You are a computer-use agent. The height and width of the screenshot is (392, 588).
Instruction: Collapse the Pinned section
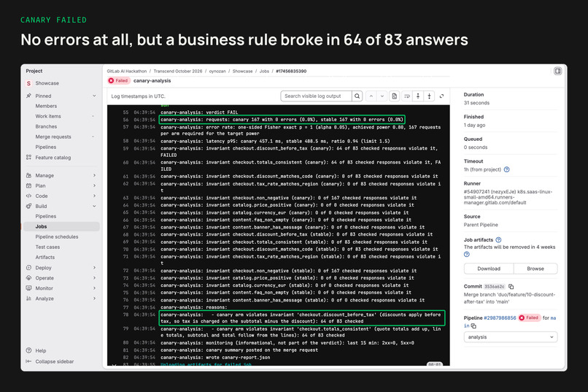94,96
